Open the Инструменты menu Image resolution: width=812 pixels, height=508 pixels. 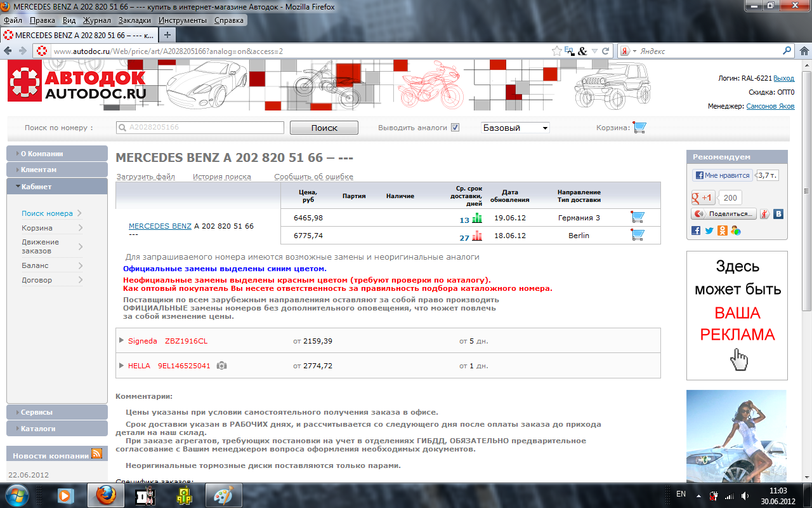coord(183,20)
